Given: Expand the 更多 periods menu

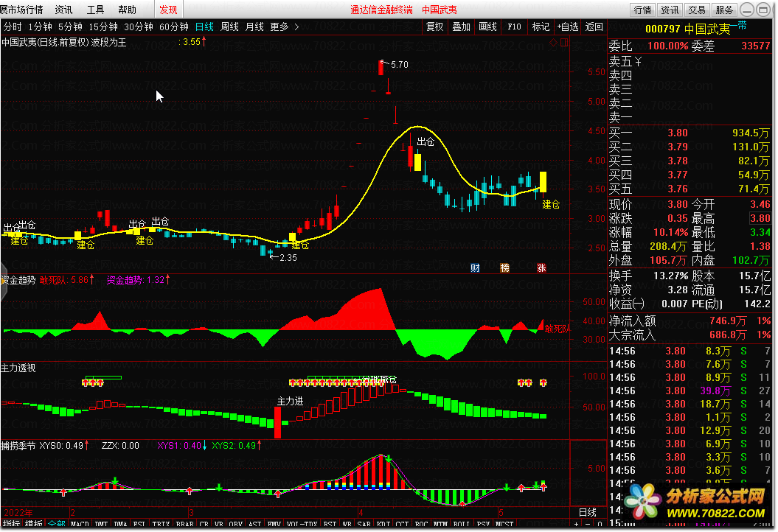Looking at the screenshot, I should [285, 27].
